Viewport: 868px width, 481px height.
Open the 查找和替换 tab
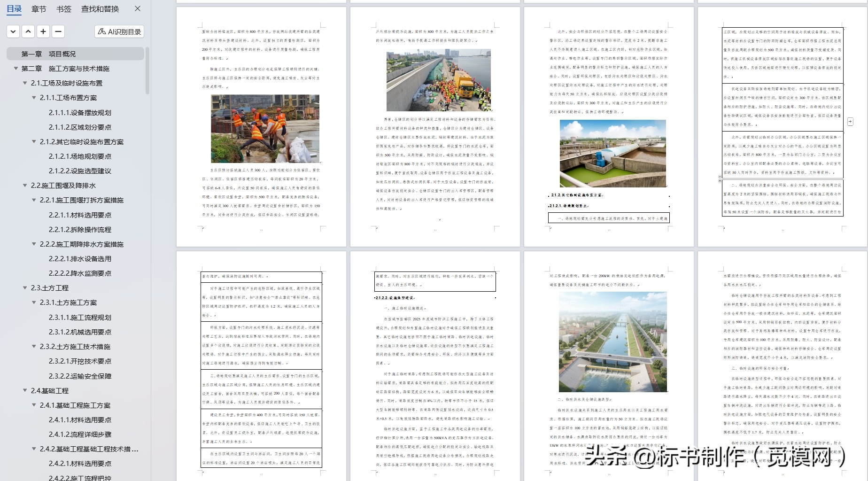[100, 9]
